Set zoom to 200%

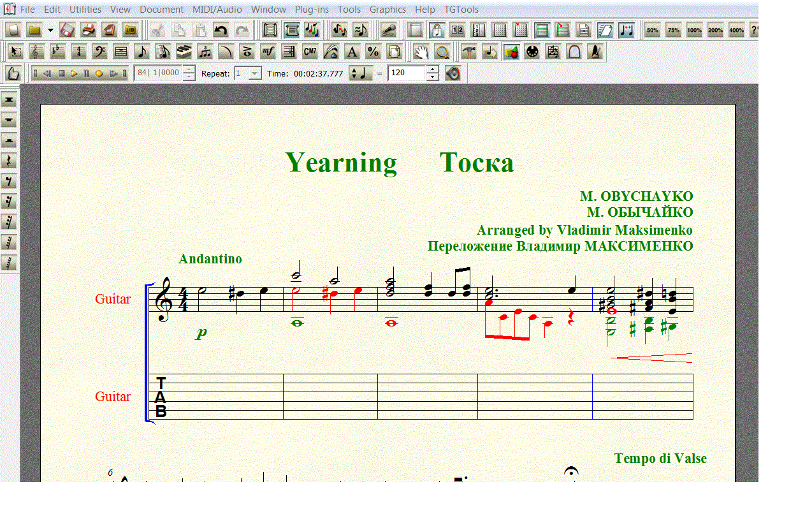coord(715,30)
